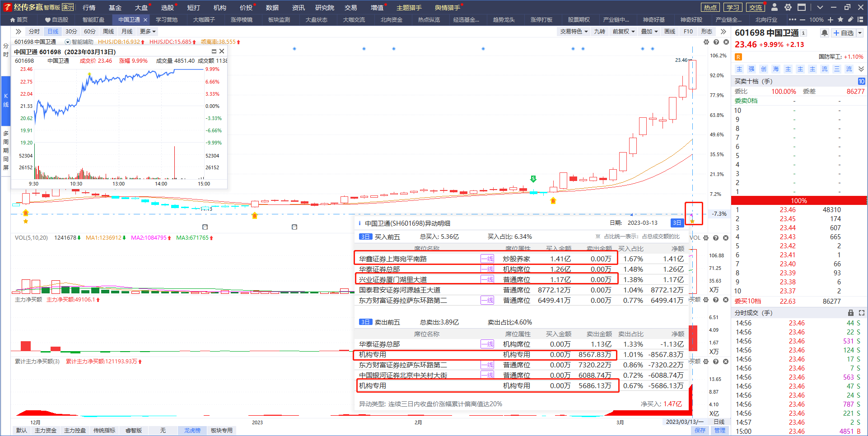Toggle the 九转 indicator
The image size is (868, 436).
599,32
